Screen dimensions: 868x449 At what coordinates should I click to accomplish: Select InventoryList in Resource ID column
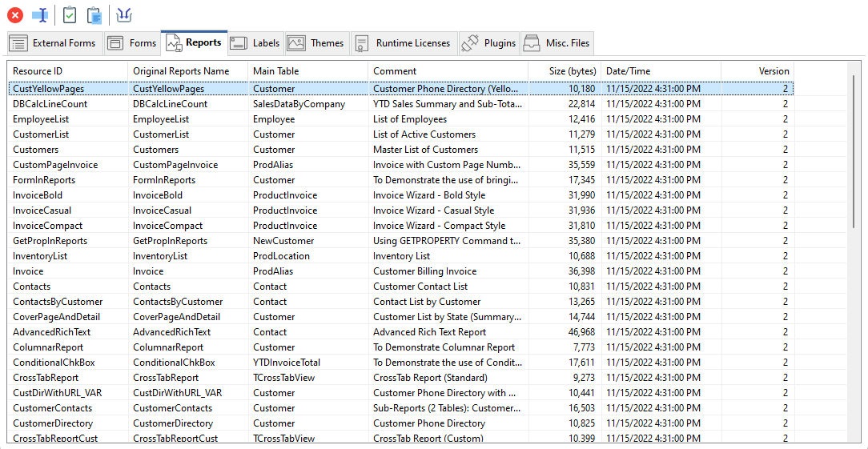[x=40, y=256]
